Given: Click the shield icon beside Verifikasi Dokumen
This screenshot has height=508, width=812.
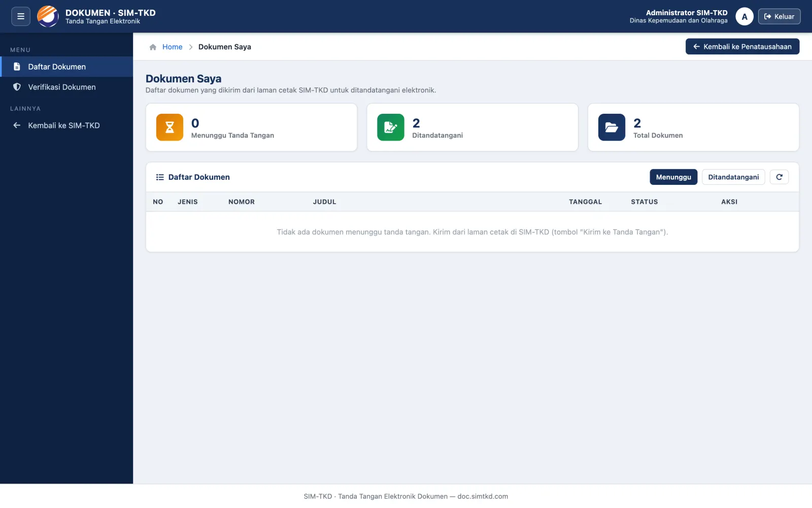Looking at the screenshot, I should point(17,87).
